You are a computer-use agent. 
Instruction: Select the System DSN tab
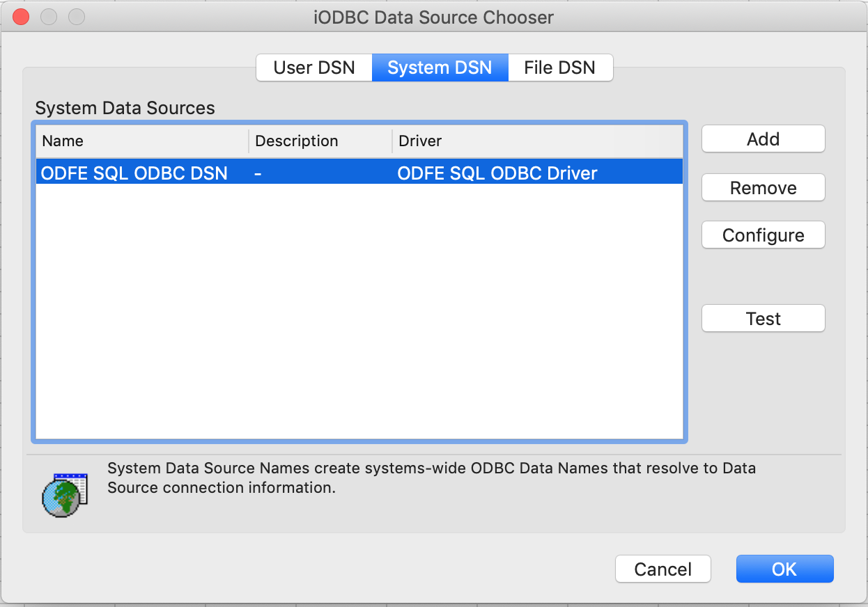click(440, 68)
